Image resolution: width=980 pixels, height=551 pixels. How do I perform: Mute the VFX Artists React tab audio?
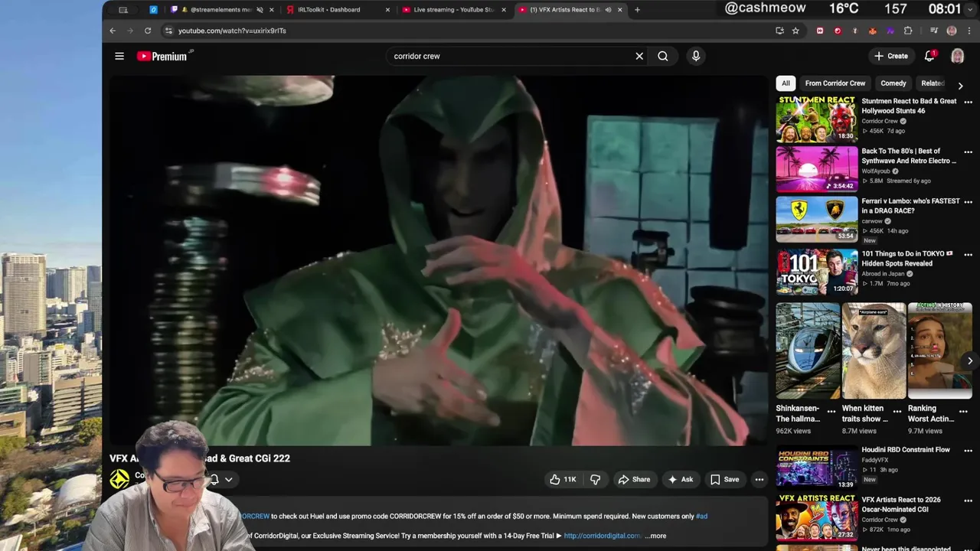click(608, 10)
